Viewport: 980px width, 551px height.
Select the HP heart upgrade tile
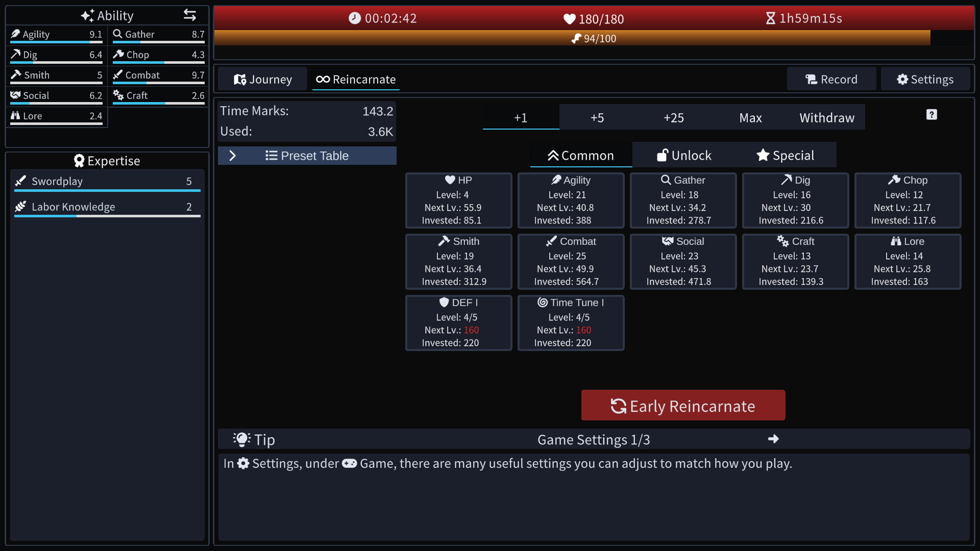pyautogui.click(x=458, y=200)
